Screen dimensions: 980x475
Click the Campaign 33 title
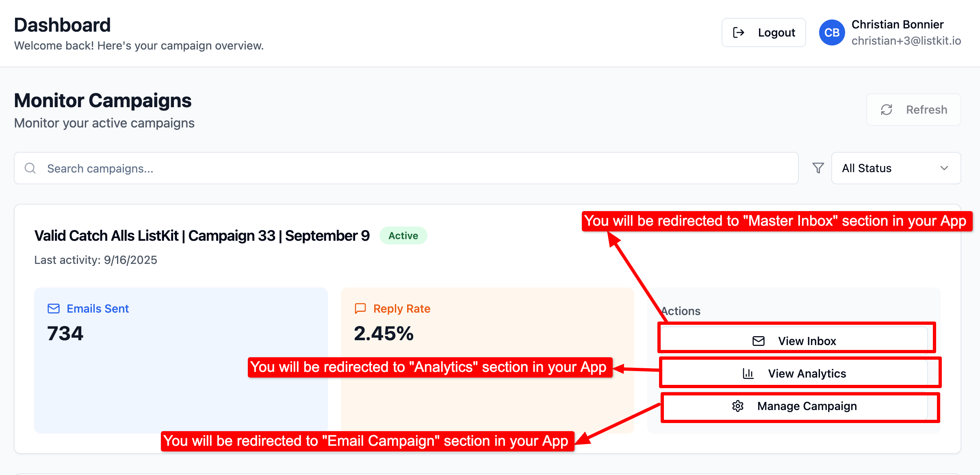click(x=202, y=235)
